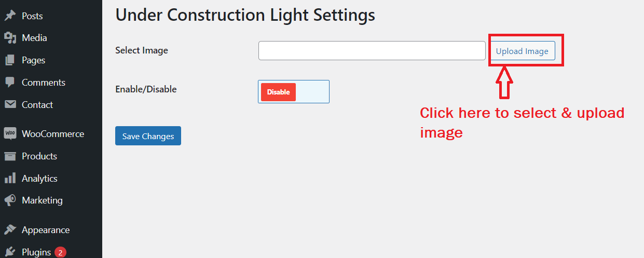The height and width of the screenshot is (258, 644).
Task: Click the WooCommerce logo icon
Action: [10, 133]
